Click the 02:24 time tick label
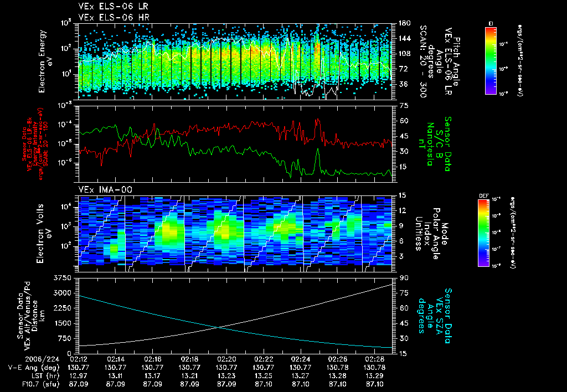This screenshot has height=392, width=567. coord(301,359)
